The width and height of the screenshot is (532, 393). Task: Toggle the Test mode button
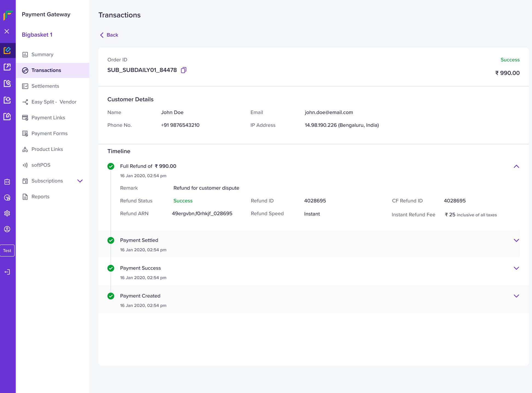coord(7,251)
